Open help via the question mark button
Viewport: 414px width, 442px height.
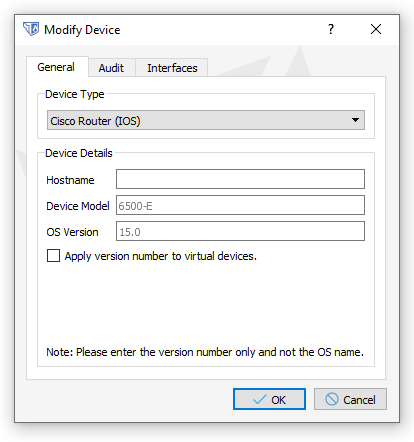(331, 29)
